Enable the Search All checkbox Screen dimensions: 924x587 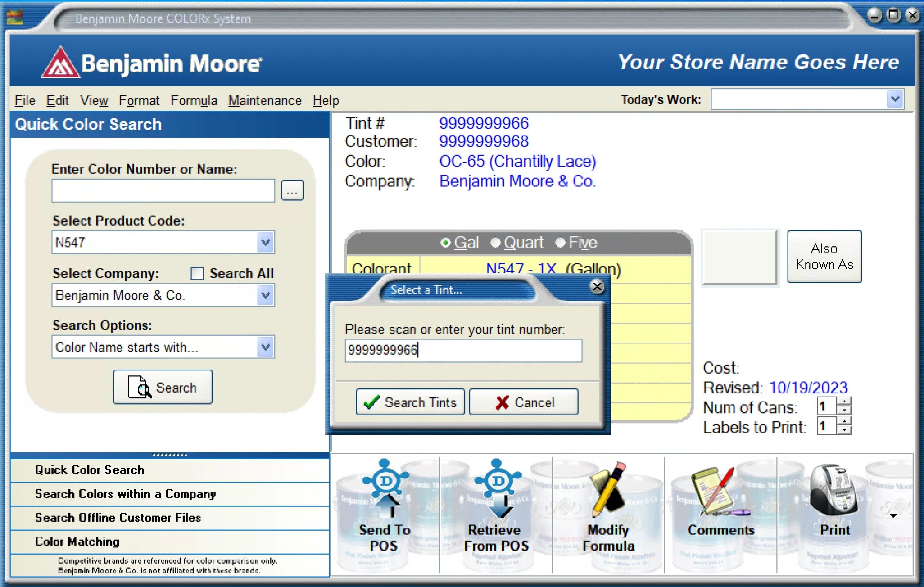coord(196,273)
